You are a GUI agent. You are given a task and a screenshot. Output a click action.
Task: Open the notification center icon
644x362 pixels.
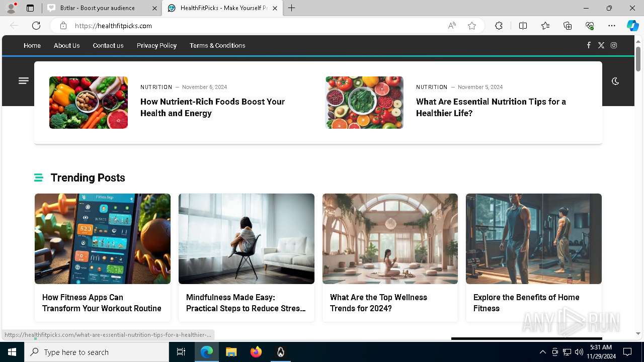click(627, 352)
